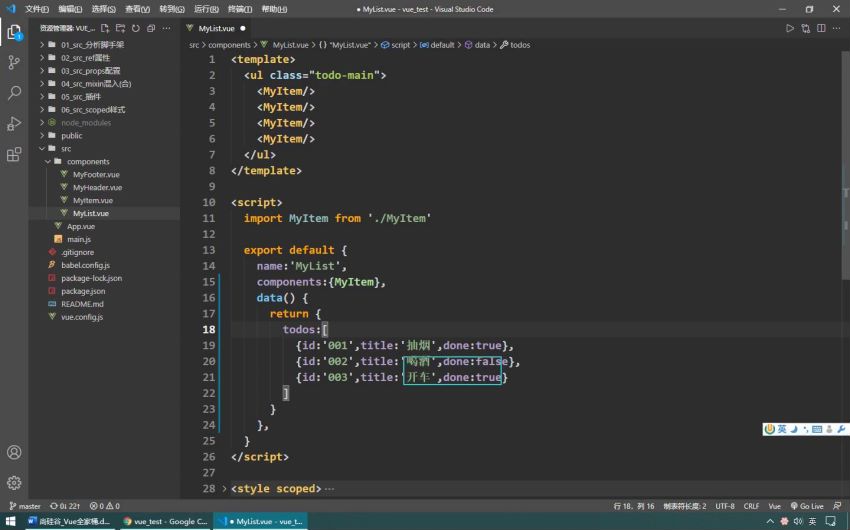Expand folded style scoped block on line 28

point(224,488)
